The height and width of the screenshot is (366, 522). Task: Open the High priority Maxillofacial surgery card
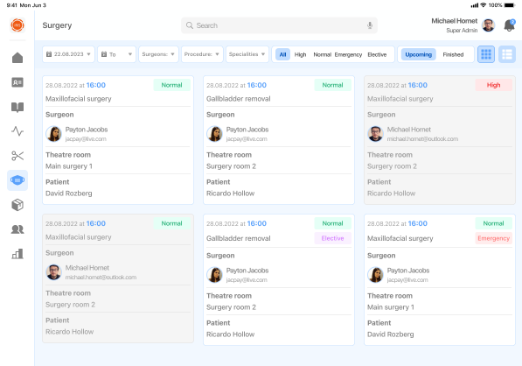[440, 140]
